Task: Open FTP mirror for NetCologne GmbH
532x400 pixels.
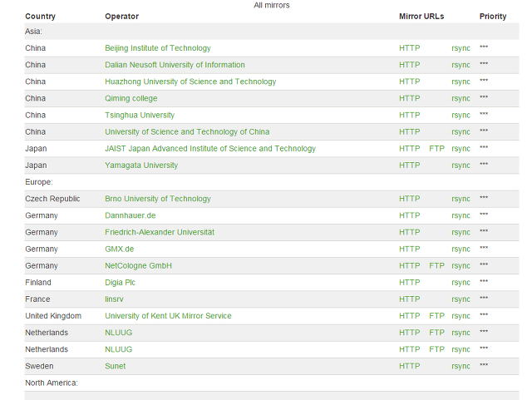Action: coord(436,266)
